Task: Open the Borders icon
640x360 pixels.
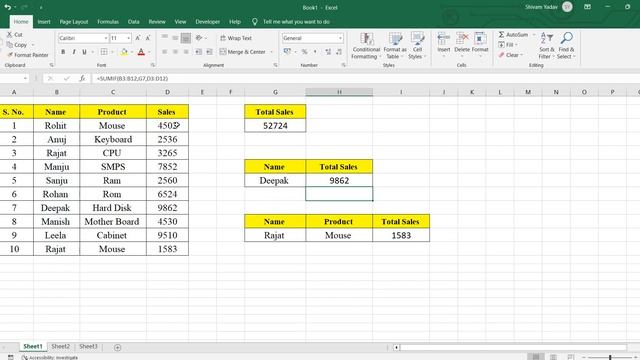Action: [x=104, y=52]
